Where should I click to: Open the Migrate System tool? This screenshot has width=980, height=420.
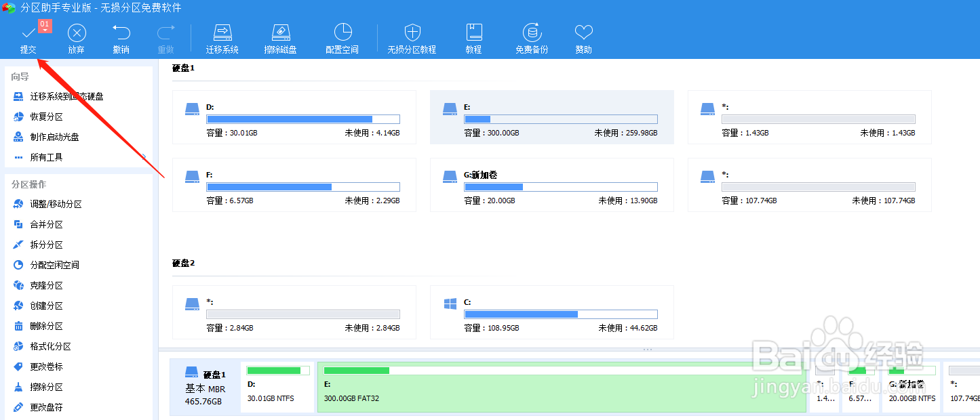[x=222, y=37]
